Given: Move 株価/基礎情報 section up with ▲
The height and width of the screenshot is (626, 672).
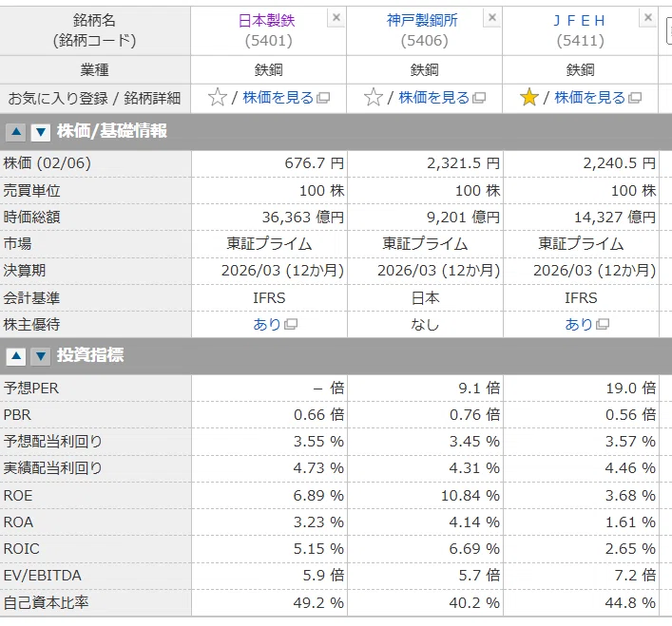Looking at the screenshot, I should pyautogui.click(x=16, y=132).
